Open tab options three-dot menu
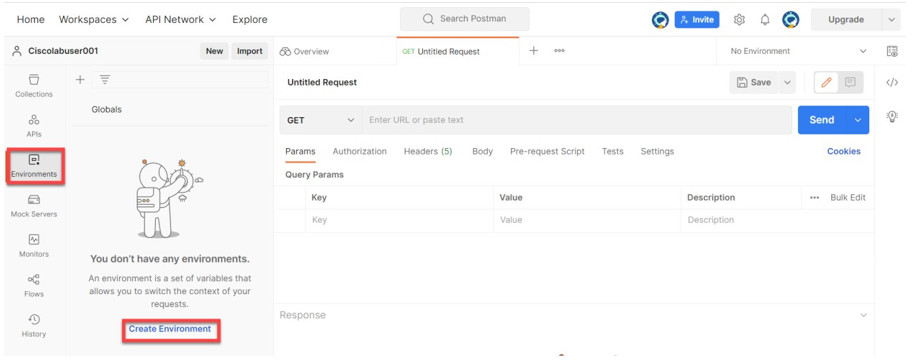Viewport: 912px width, 360px height. [x=560, y=51]
